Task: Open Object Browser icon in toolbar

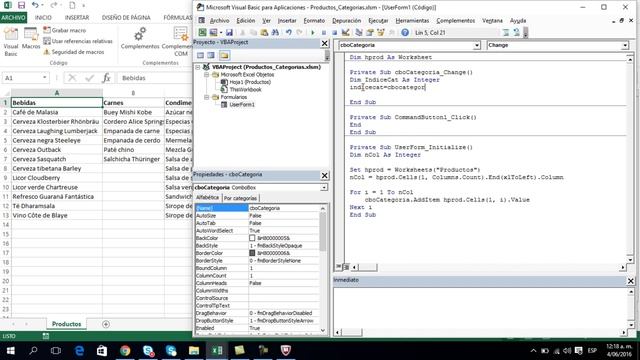Action: pos(381,33)
